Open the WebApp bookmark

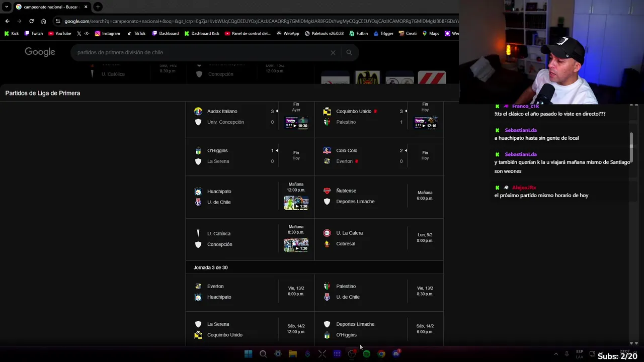click(x=288, y=34)
